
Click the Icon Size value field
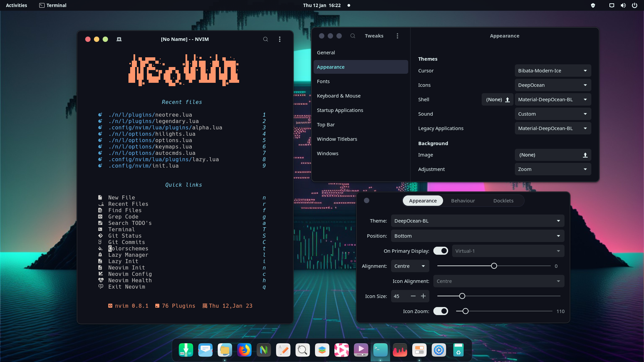tap(400, 296)
